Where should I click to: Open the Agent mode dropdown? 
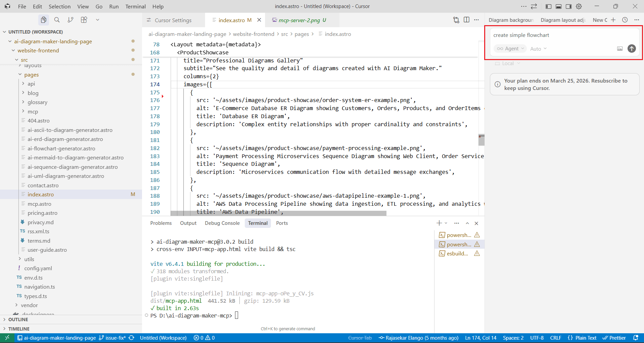[510, 49]
